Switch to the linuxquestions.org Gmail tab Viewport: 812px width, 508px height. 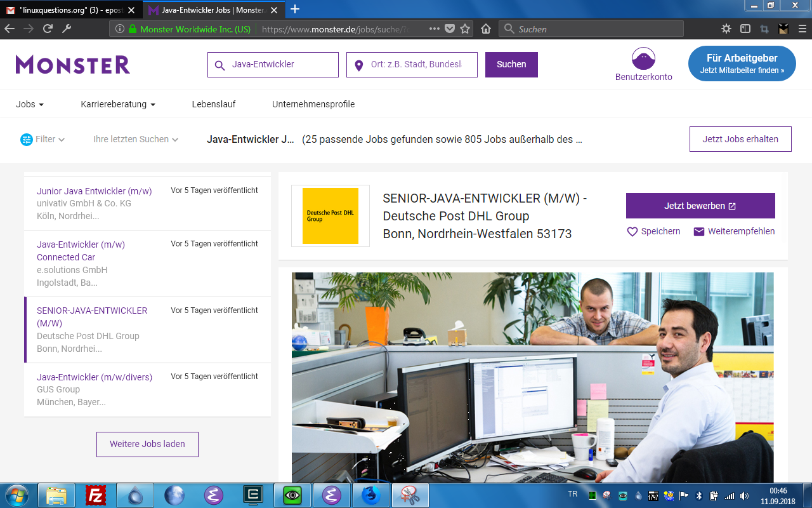(72, 9)
